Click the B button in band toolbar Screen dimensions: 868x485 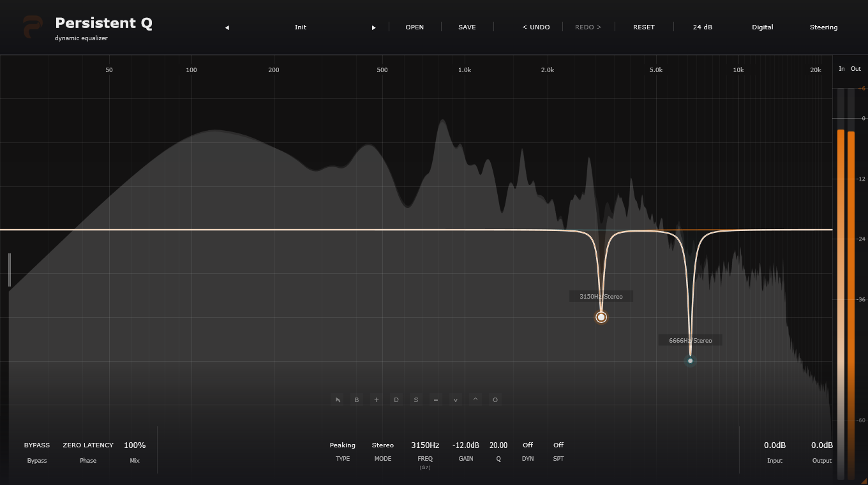tap(357, 400)
